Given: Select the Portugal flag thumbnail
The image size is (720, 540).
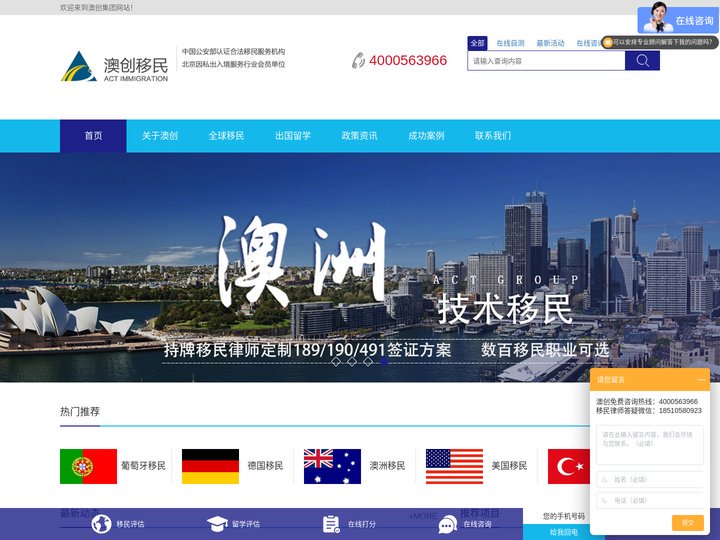Looking at the screenshot, I should click(88, 466).
